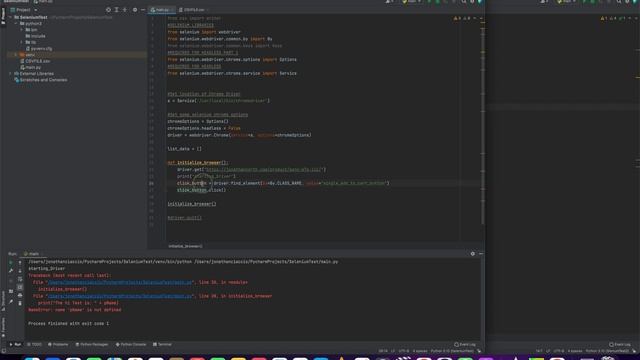Viewport: 640px width, 360px height.
Task: Toggle scroll-to-end in the Run console toolbar
Action: tap(20, 287)
